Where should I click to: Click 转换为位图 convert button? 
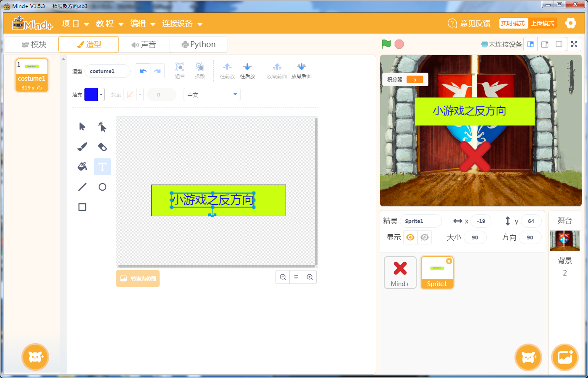[138, 278]
